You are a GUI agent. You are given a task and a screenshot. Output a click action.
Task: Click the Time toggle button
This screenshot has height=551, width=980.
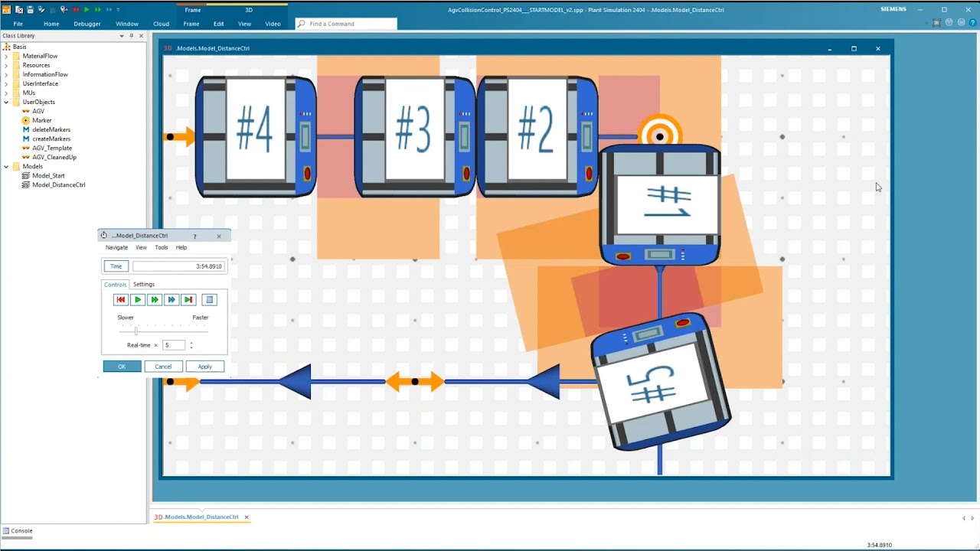coord(116,266)
